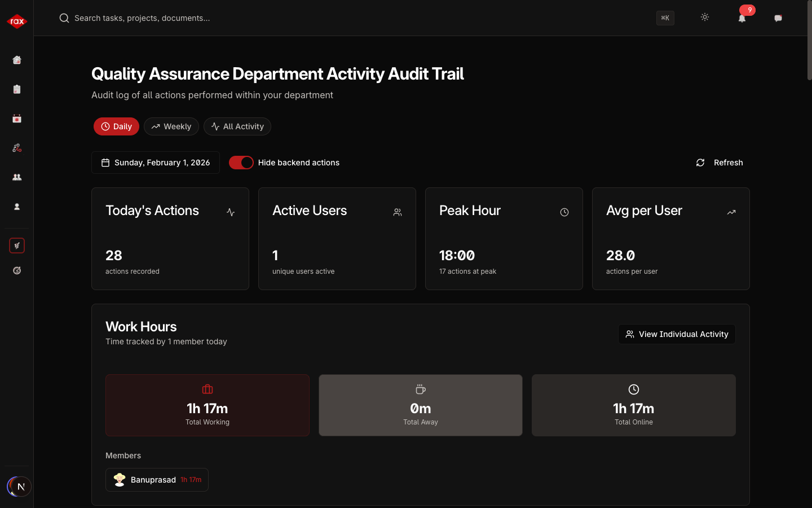
Task: Open View Individual Activity
Action: 677,334
